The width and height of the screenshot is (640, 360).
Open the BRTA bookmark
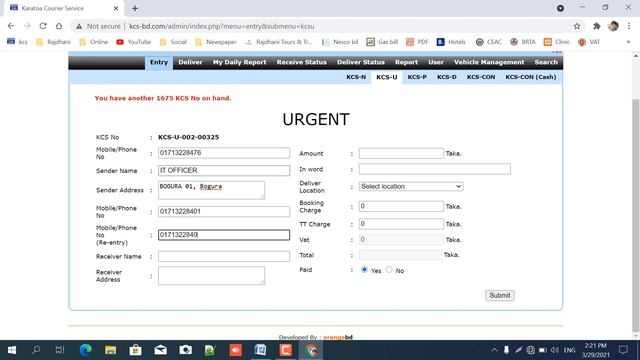click(523, 42)
